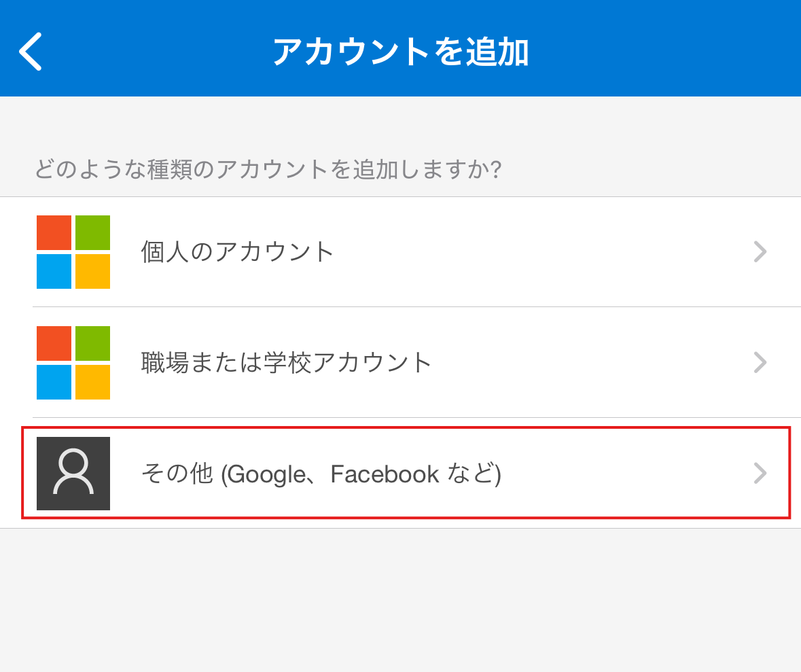Click the どのような種類のアカウントを追加しますか? prompt

click(x=268, y=169)
